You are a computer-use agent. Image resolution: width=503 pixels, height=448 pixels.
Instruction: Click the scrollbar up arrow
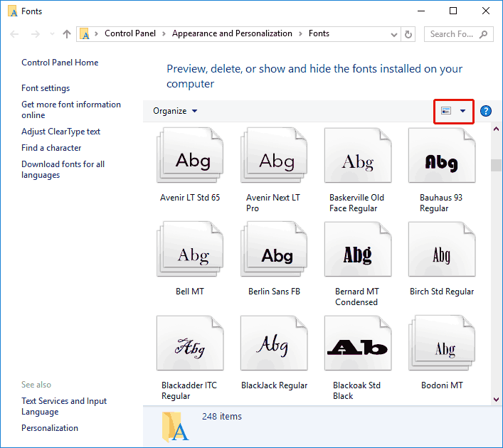pos(496,129)
